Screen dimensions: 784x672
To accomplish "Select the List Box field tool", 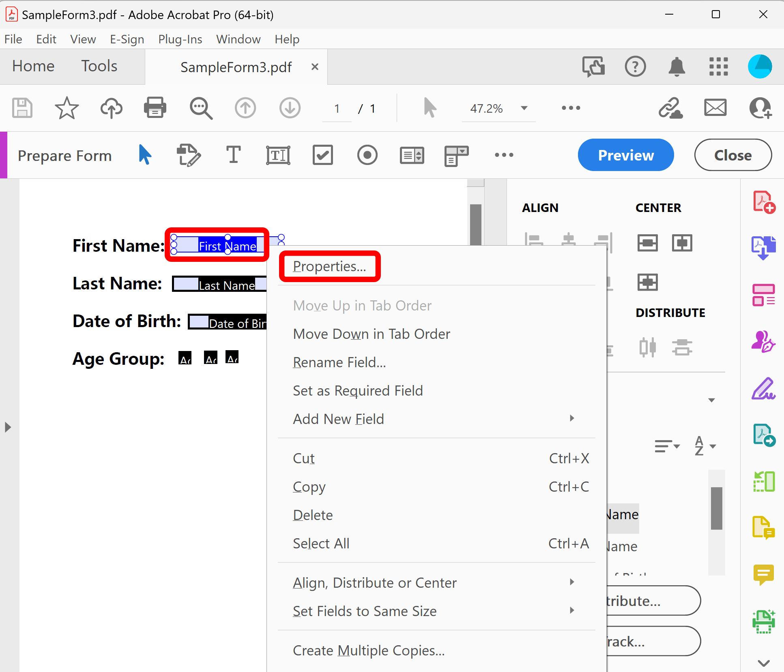I will (412, 155).
